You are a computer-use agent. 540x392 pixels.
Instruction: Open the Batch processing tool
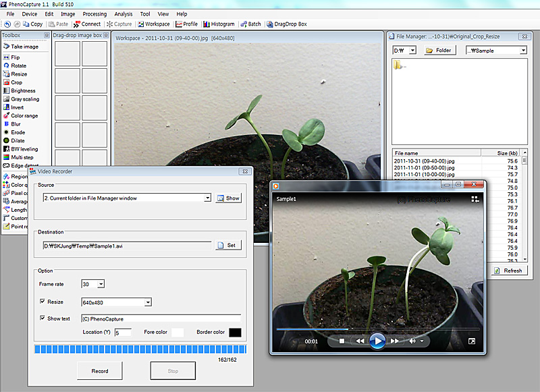250,24
